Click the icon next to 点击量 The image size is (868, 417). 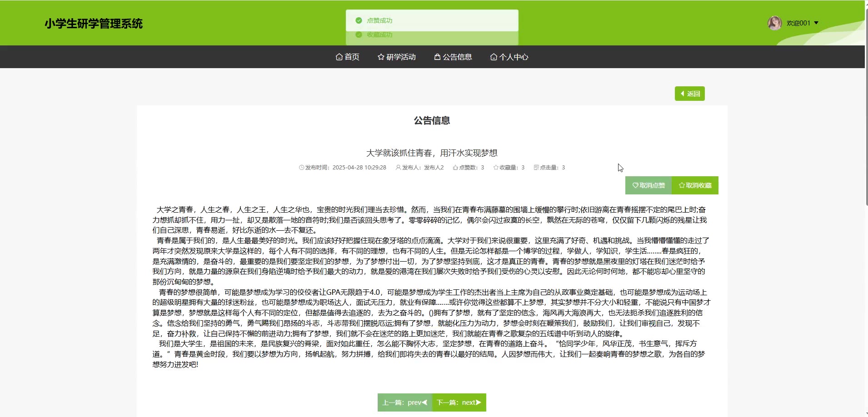pos(536,168)
